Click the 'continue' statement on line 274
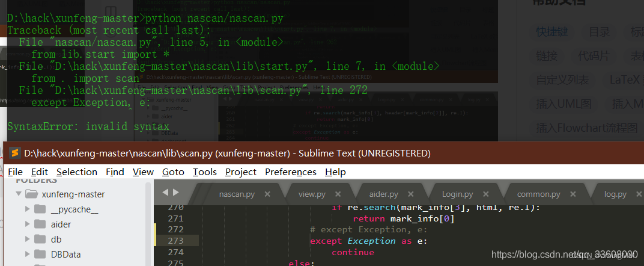 (x=353, y=252)
